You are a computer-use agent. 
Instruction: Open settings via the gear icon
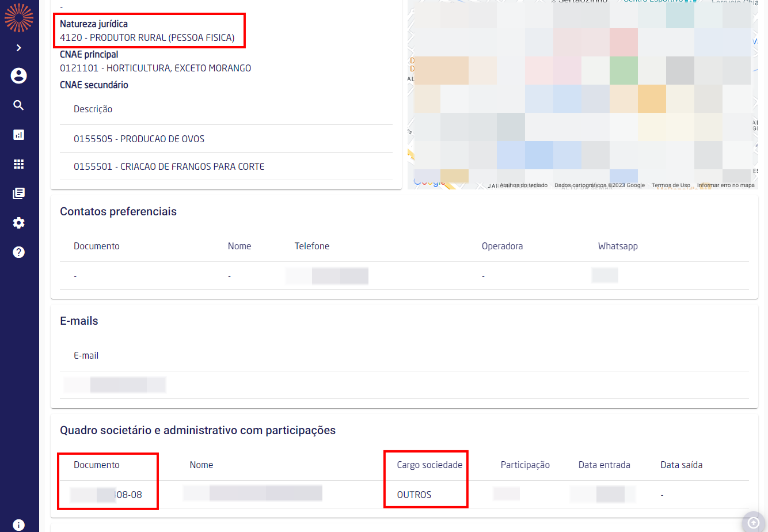tap(19, 223)
